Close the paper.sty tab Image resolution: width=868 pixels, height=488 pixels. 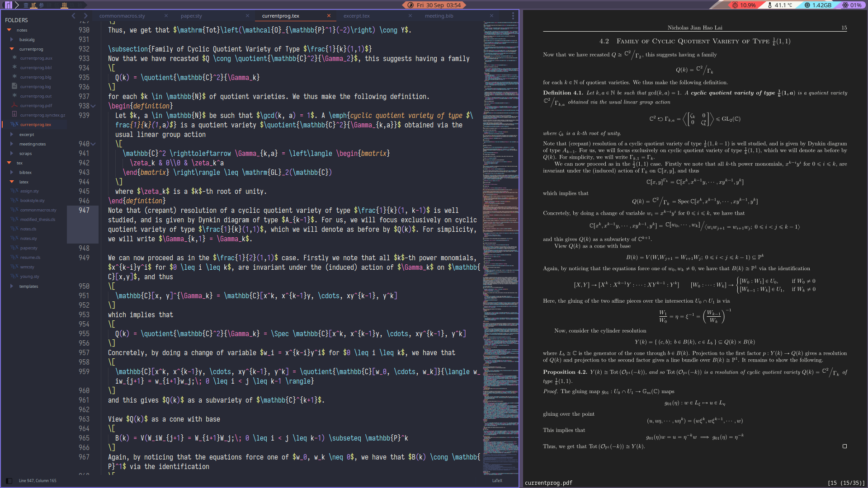(247, 16)
